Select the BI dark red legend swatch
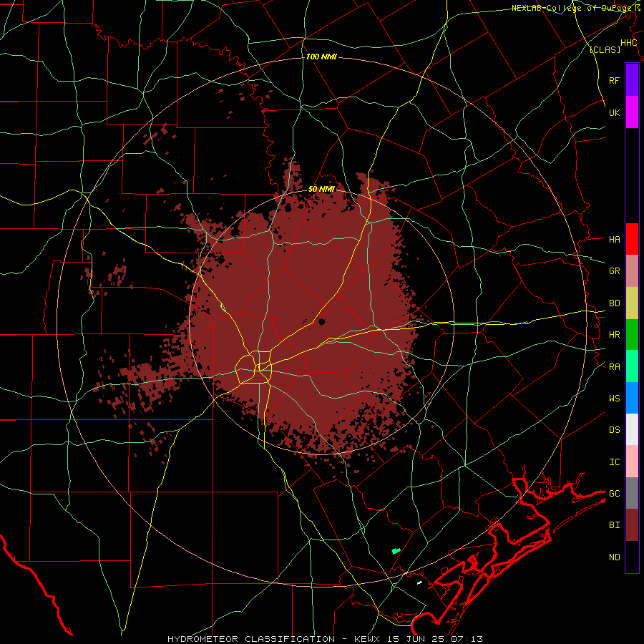644x644 pixels. pyautogui.click(x=632, y=525)
